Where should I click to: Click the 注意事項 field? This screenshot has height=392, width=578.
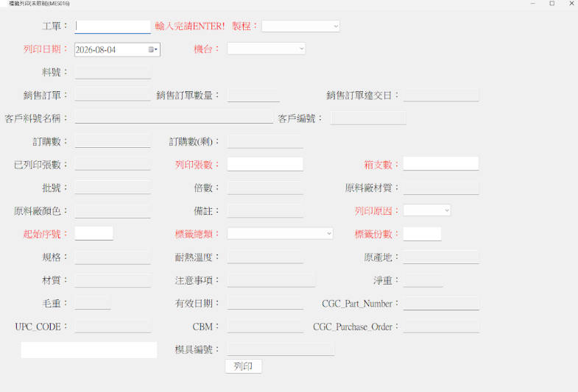click(x=271, y=280)
